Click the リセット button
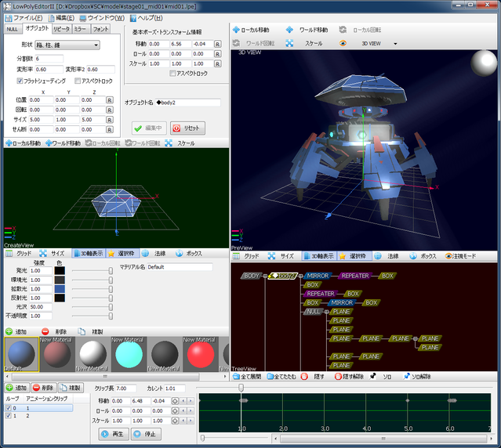This screenshot has height=448, width=501. click(x=187, y=128)
